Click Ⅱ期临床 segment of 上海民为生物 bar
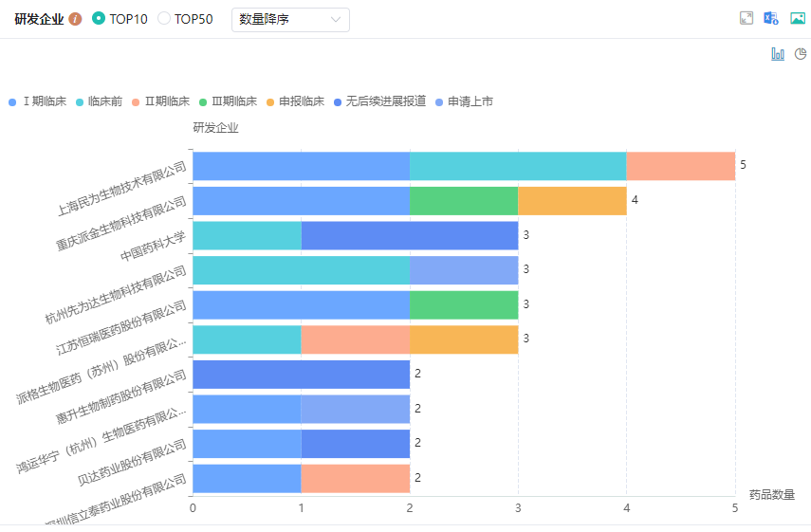The width and height of the screenshot is (811, 532). click(680, 166)
